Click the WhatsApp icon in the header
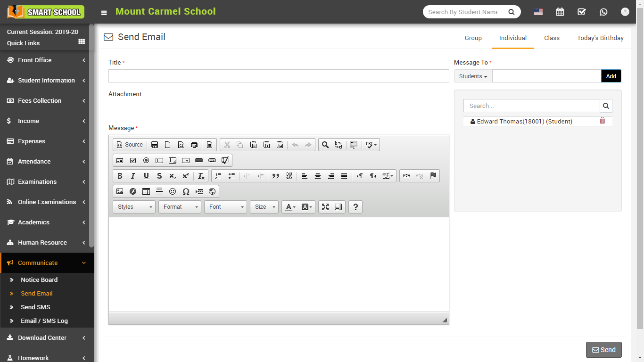The height and width of the screenshot is (362, 644). pos(603,12)
